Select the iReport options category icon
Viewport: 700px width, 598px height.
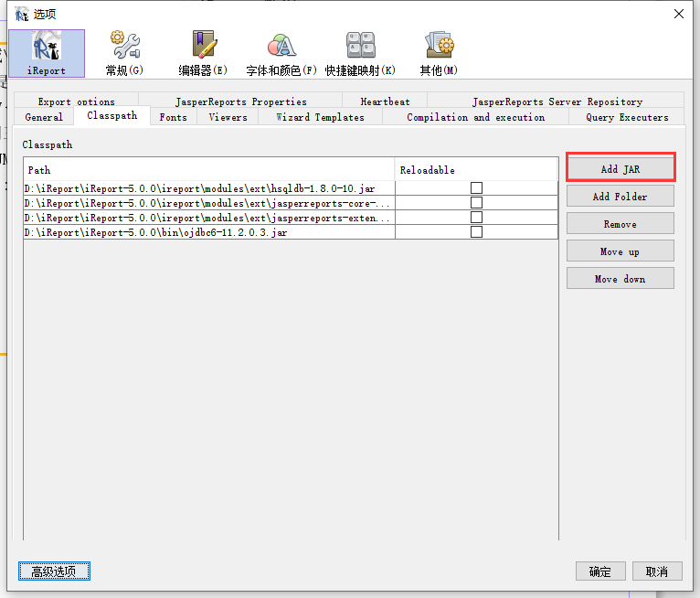click(x=47, y=53)
